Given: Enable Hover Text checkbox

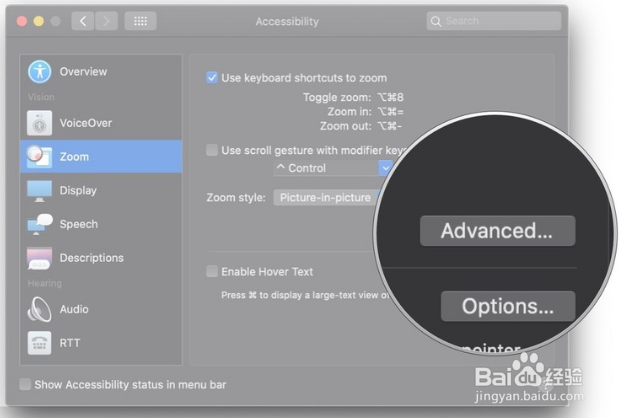Looking at the screenshot, I should [212, 272].
